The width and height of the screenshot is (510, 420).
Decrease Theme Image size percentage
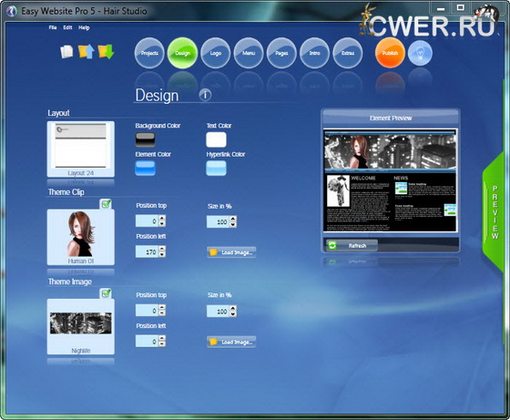(233, 314)
